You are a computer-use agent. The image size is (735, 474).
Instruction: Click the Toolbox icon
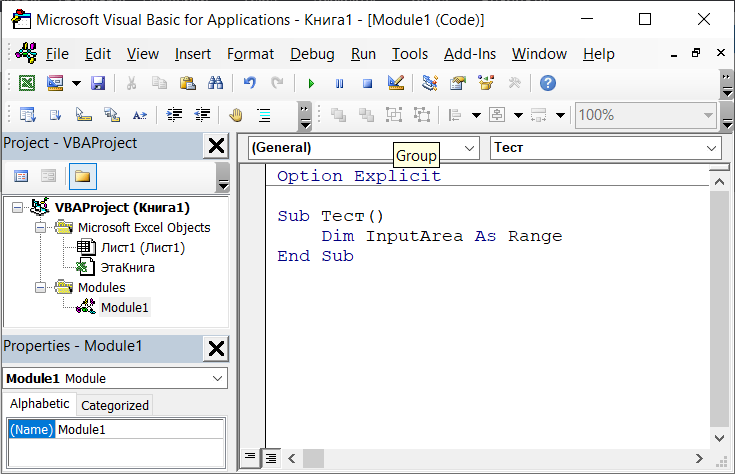(514, 83)
